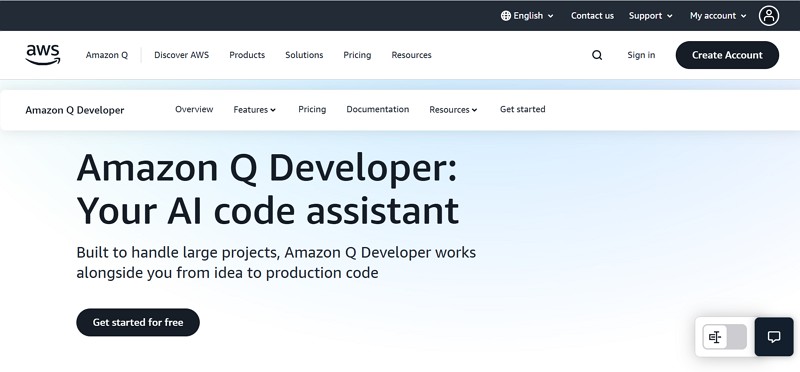This screenshot has height=372, width=800.
Task: Select the Overview tab
Action: (x=194, y=109)
